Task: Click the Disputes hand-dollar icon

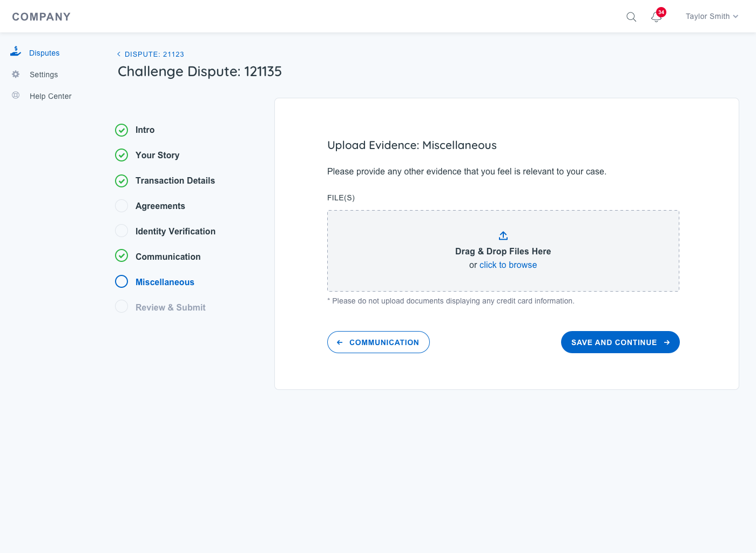Action: (x=16, y=52)
